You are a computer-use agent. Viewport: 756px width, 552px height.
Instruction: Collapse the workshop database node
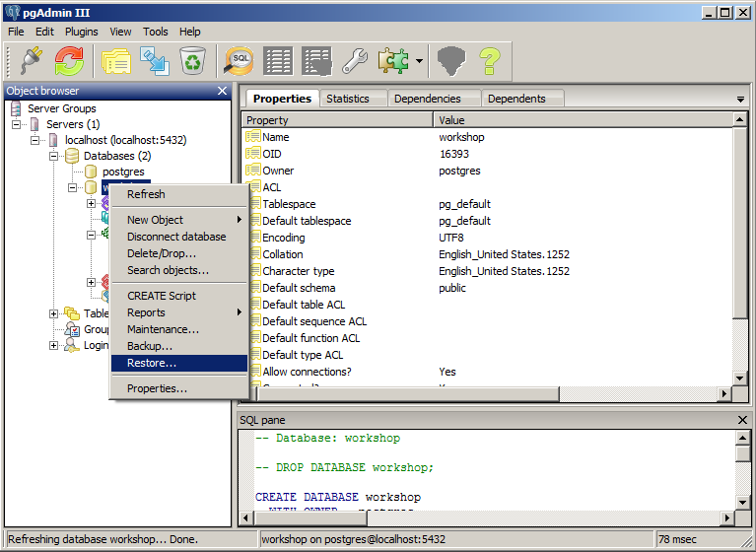click(x=72, y=187)
